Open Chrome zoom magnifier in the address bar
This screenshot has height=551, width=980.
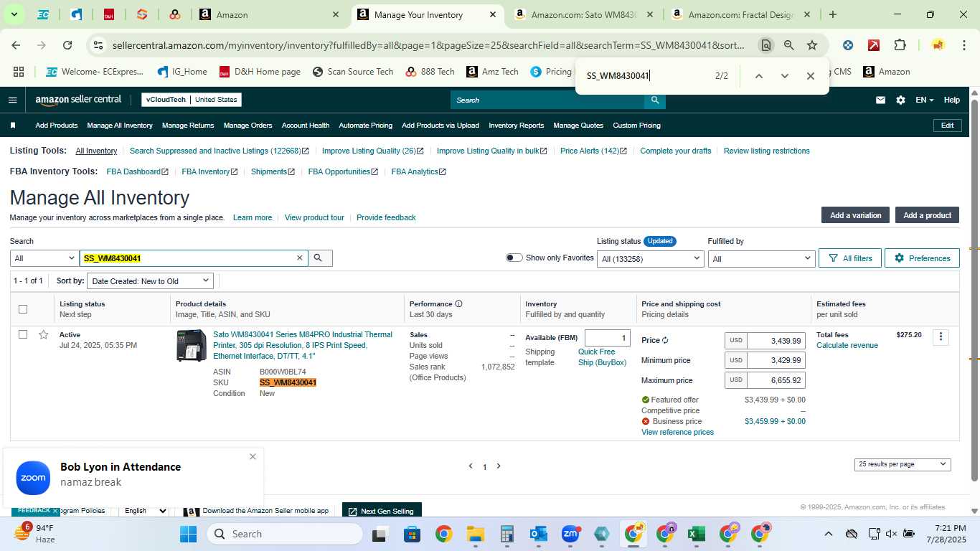789,45
